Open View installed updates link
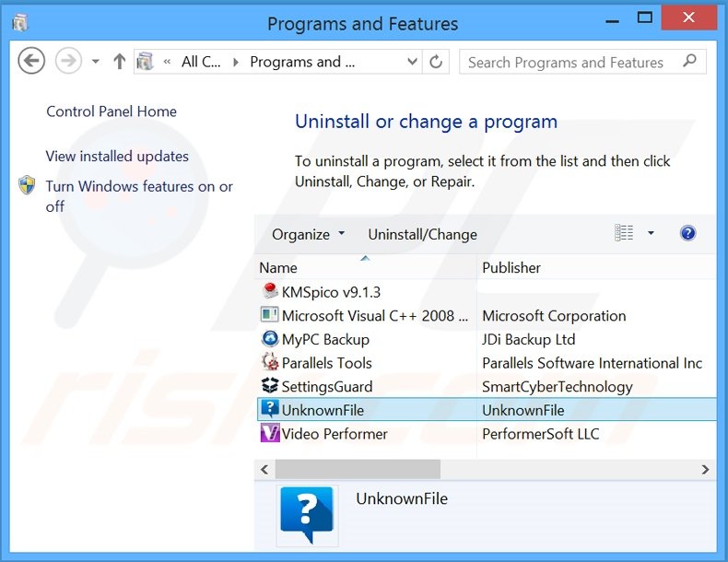 click(117, 156)
